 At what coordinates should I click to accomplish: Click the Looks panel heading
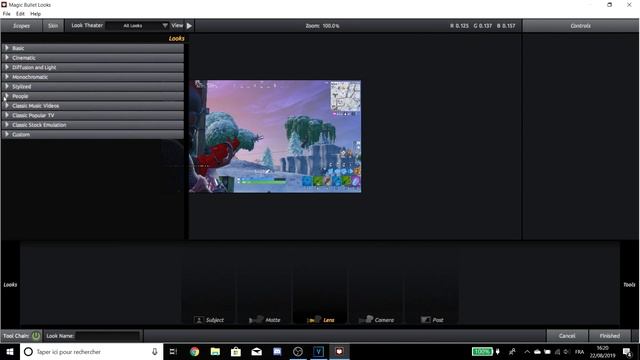[176, 38]
